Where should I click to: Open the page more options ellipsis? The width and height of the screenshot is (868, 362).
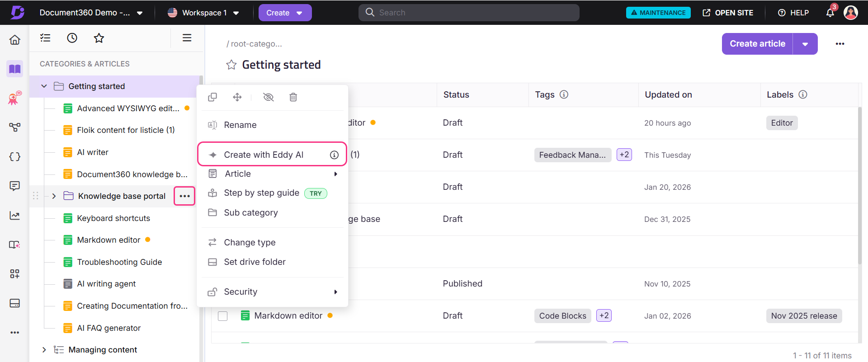click(x=840, y=44)
